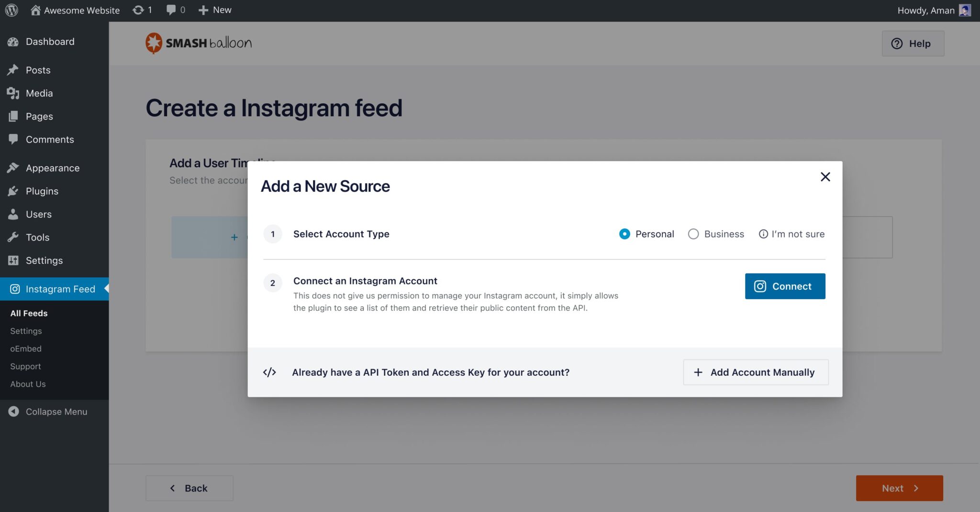The image size is (980, 512).
Task: Open the Help panel
Action: coord(913,44)
